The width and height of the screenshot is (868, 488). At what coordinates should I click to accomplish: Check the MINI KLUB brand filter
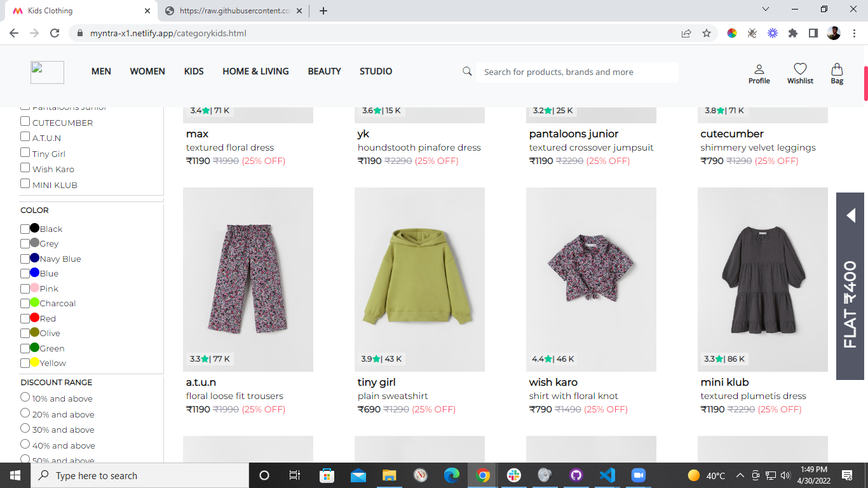pyautogui.click(x=25, y=184)
